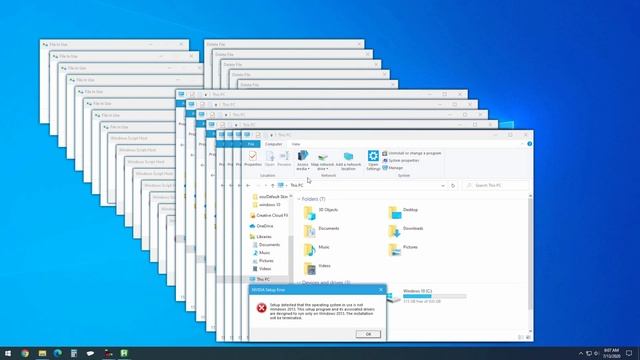
Task: Select the Videos folder in Folders group
Action: pyautogui.click(x=318, y=268)
